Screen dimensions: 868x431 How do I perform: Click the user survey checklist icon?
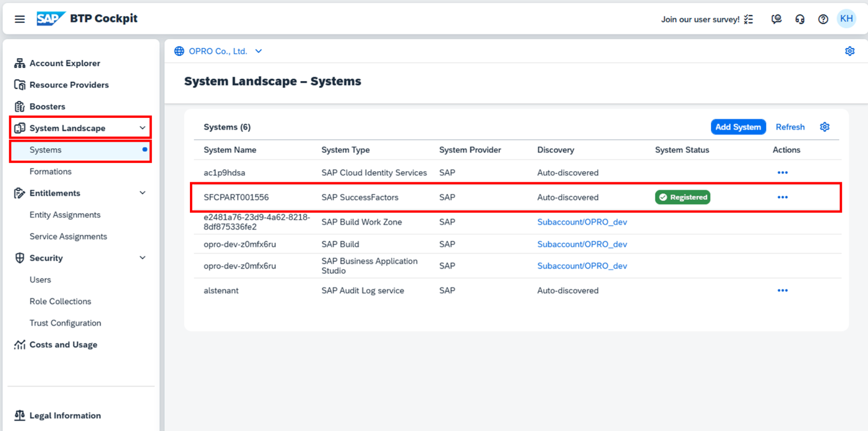pyautogui.click(x=749, y=19)
